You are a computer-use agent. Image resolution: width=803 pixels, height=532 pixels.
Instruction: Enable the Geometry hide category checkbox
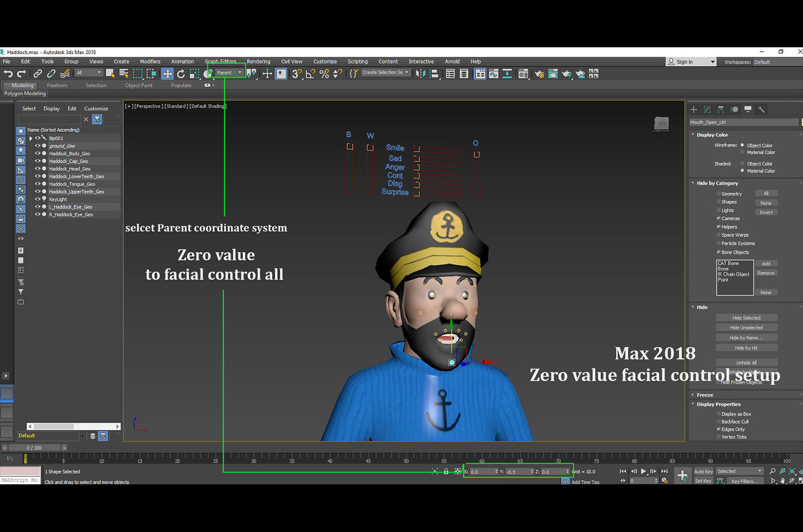[719, 194]
